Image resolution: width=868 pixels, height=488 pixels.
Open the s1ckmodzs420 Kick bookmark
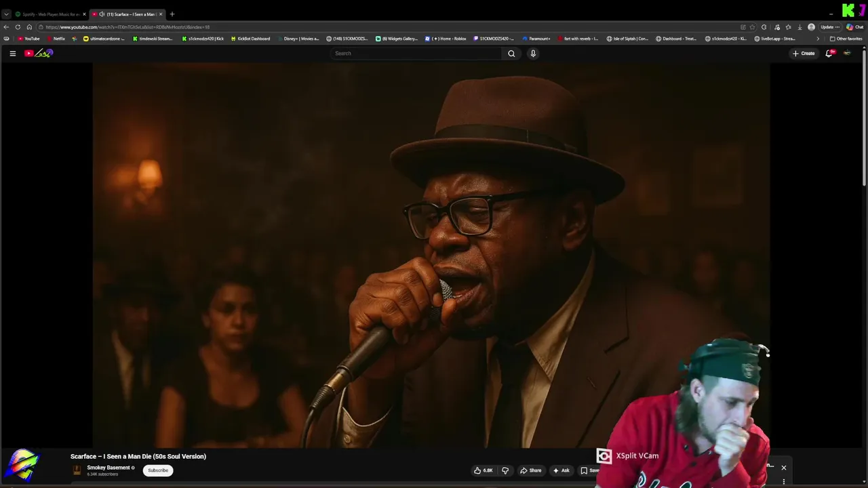[203, 39]
